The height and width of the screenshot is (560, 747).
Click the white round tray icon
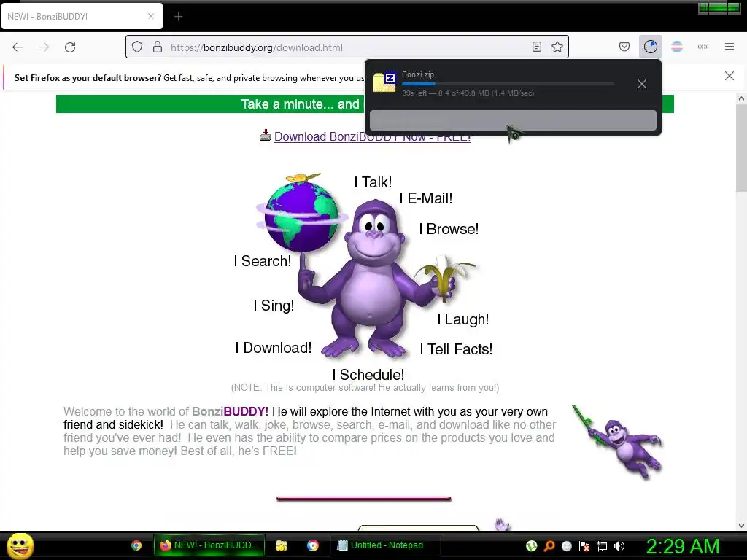tap(566, 546)
